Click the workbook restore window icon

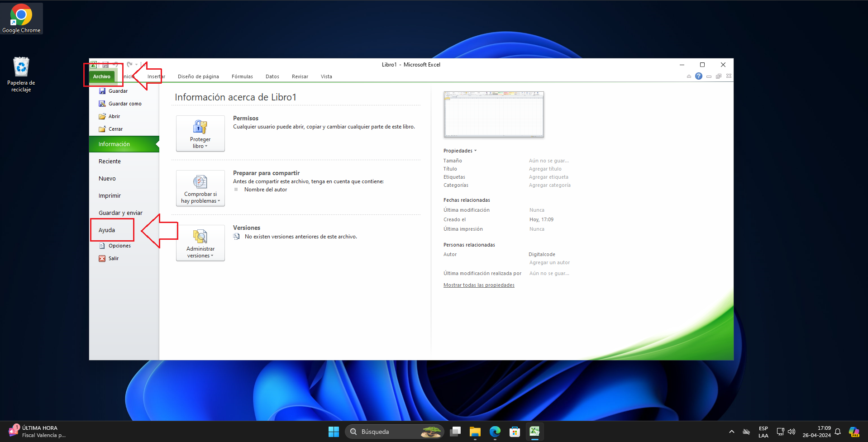pos(719,76)
